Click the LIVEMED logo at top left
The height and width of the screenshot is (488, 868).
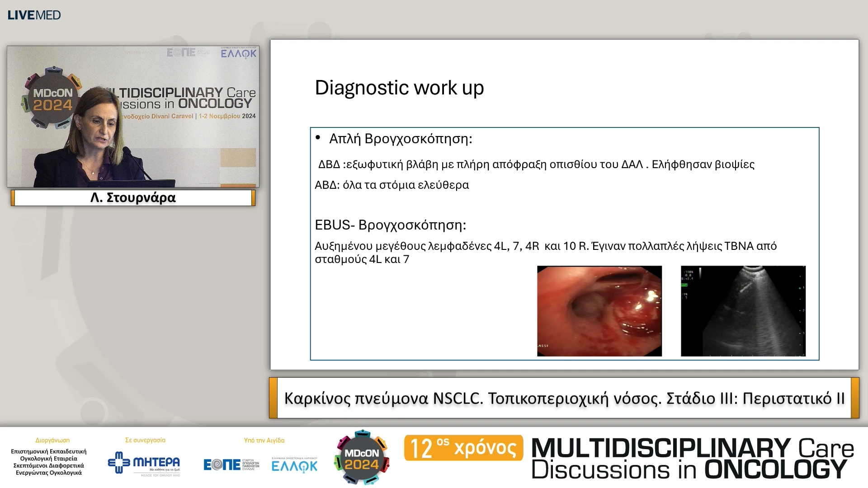(34, 15)
